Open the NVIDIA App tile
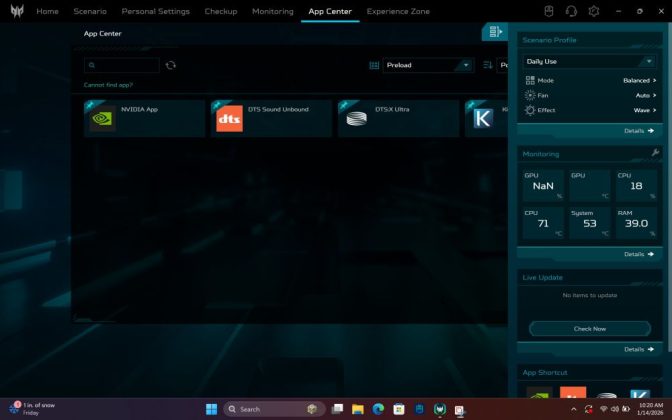The height and width of the screenshot is (420, 672). (145, 118)
